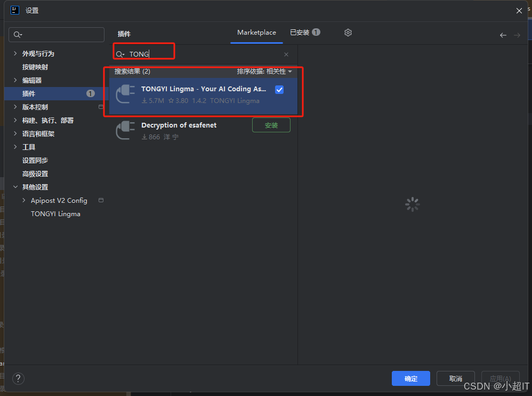The image size is (532, 396).
Task: Switch to the 已安装 tab
Action: [305, 32]
